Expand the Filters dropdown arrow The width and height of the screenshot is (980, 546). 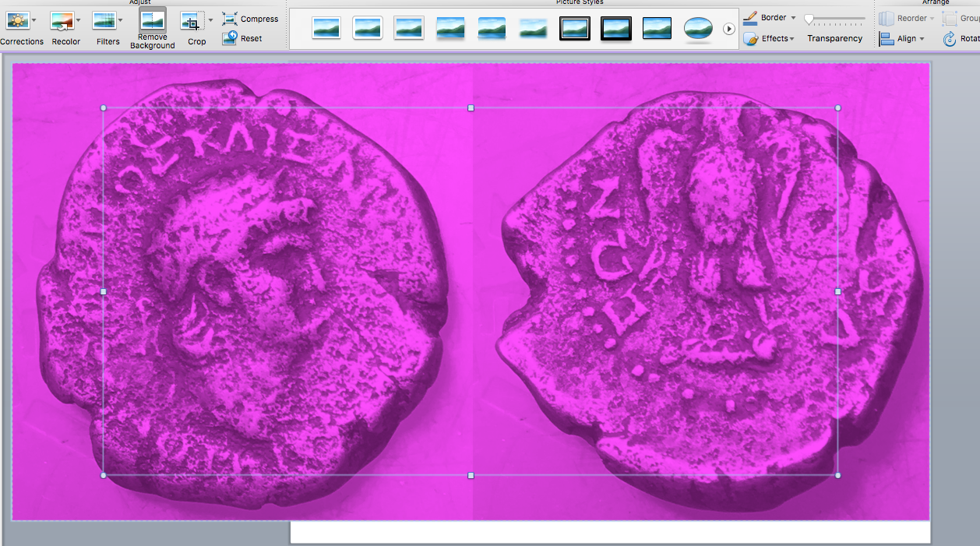[120, 20]
